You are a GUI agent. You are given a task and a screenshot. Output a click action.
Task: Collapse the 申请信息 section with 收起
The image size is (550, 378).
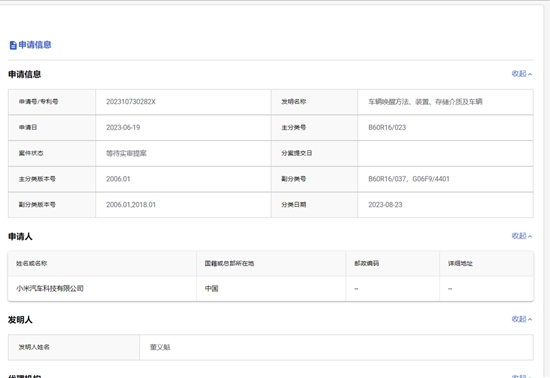click(522, 74)
